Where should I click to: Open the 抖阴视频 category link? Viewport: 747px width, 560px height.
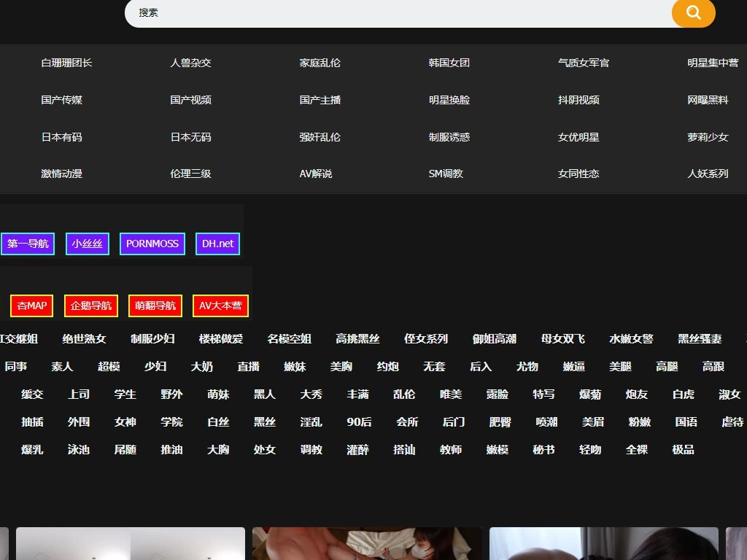[577, 100]
